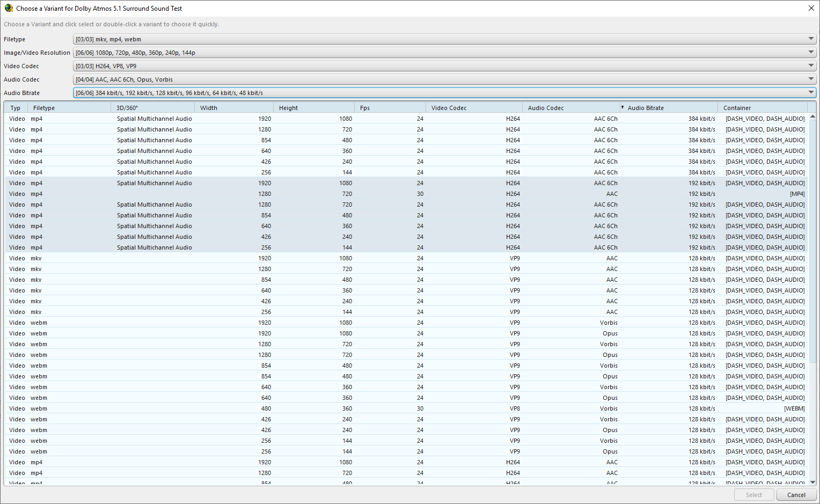This screenshot has width=820, height=504.
Task: Open the Audio Bitrate filter dropdown
Action: point(444,93)
